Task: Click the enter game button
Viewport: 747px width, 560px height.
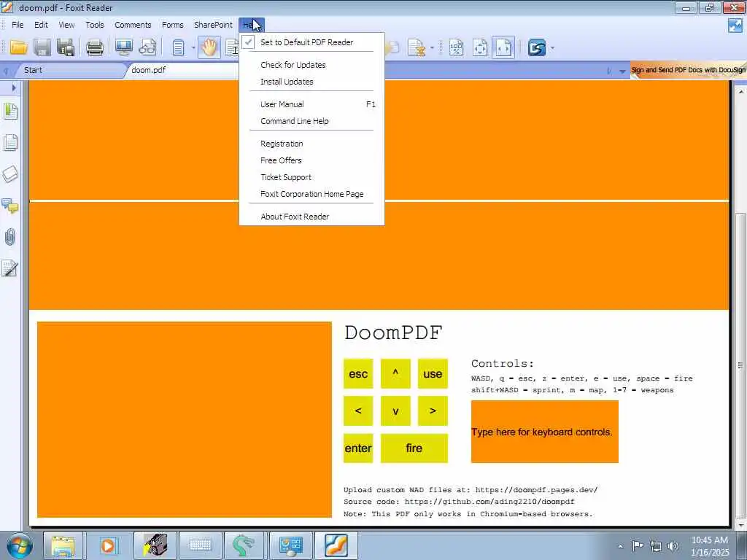Action: pyautogui.click(x=358, y=448)
